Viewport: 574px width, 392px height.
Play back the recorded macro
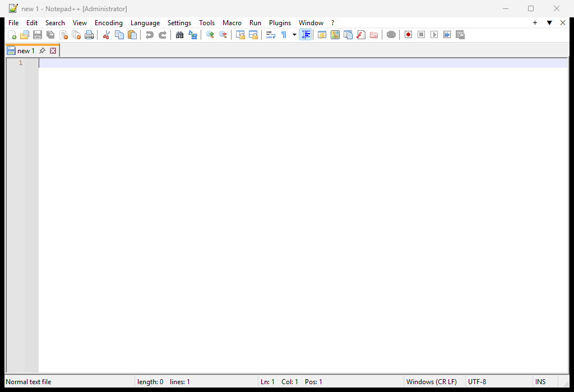pyautogui.click(x=434, y=35)
